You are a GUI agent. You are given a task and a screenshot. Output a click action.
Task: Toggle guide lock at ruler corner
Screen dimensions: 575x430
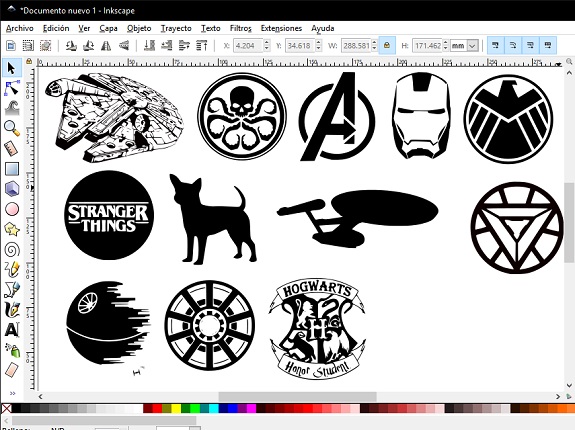tap(29, 61)
